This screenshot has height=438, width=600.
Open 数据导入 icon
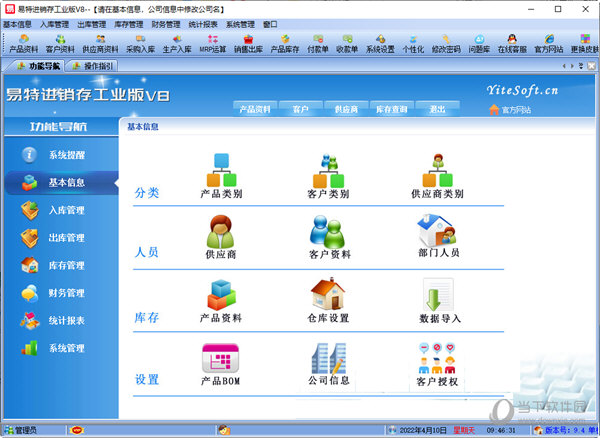pyautogui.click(x=440, y=301)
